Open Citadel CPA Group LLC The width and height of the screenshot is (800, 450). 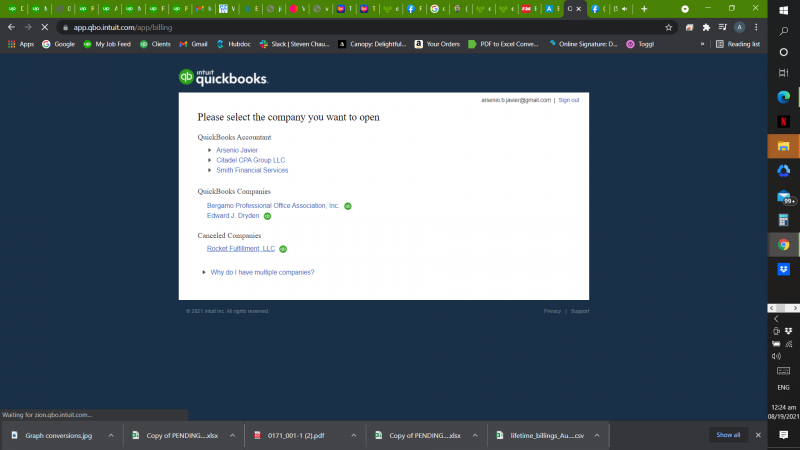(x=251, y=160)
